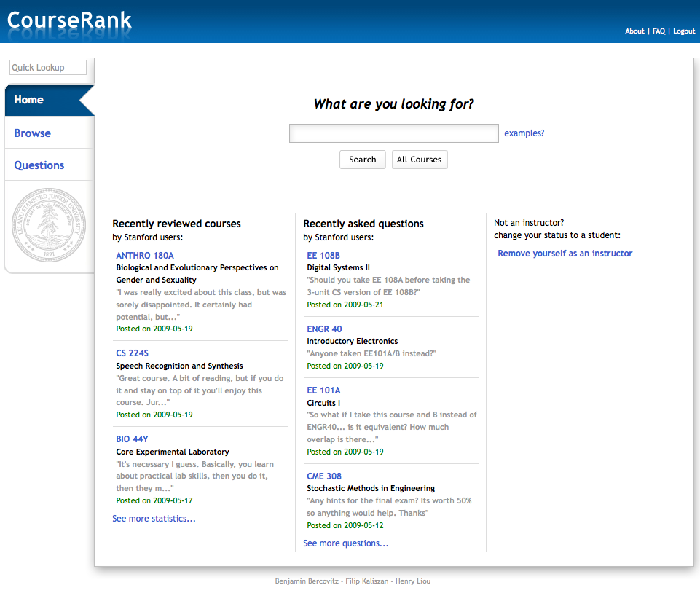This screenshot has width=700, height=593.
Task: Click Remove yourself as an instructor
Action: [x=565, y=254]
